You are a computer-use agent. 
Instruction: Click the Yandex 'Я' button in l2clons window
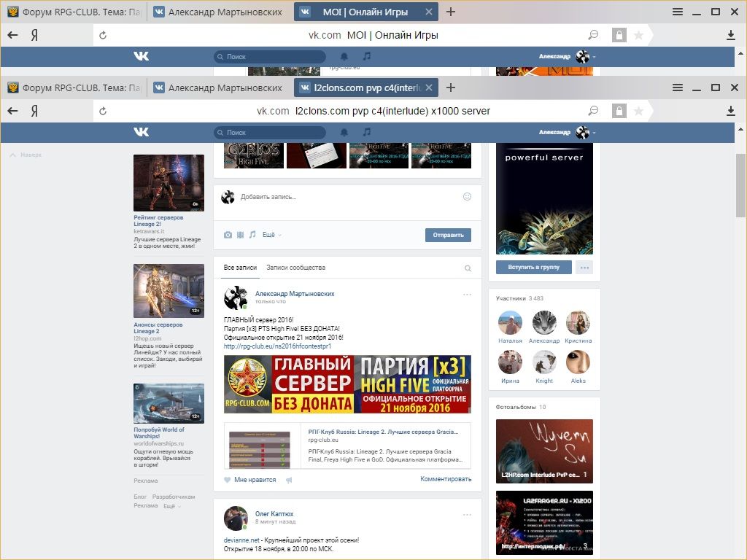coord(34,111)
